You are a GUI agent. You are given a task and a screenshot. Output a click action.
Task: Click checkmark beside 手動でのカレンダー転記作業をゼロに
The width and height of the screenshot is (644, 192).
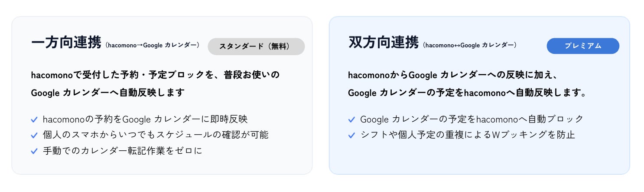click(34, 151)
